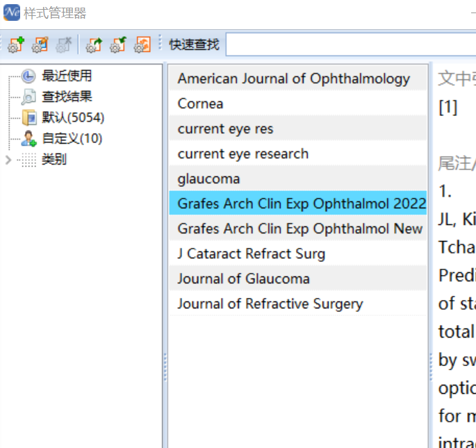Click the edit style toolbar icon

click(x=40, y=44)
